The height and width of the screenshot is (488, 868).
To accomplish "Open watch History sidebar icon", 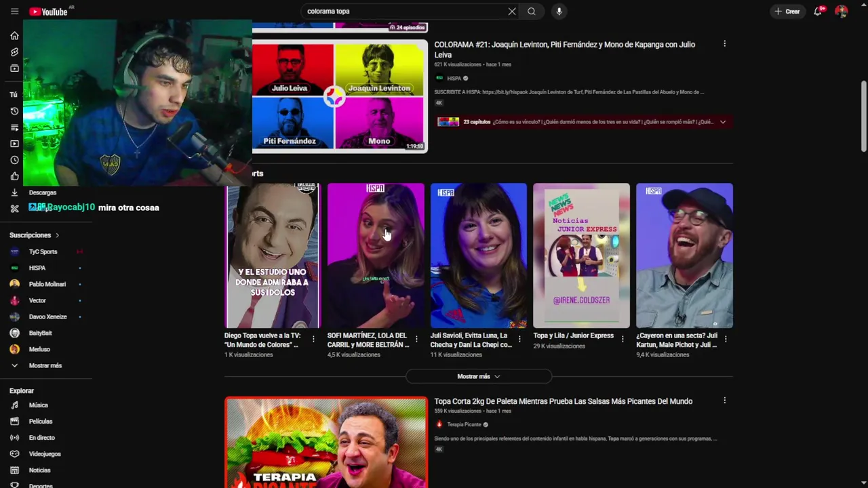I will [14, 111].
